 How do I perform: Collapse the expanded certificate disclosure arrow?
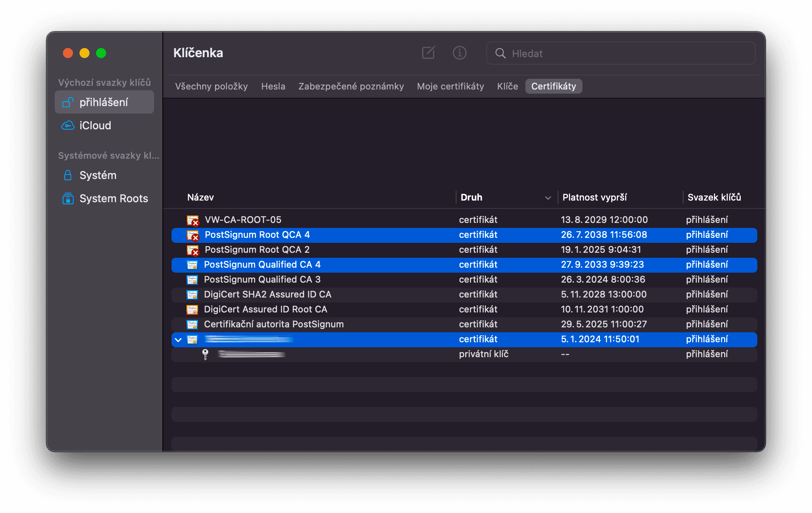click(x=178, y=340)
